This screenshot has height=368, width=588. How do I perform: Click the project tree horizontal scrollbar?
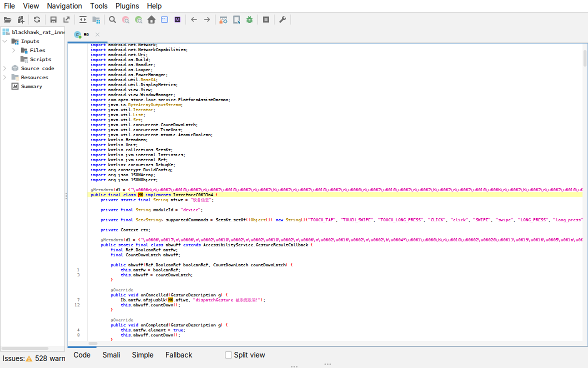point(25,348)
